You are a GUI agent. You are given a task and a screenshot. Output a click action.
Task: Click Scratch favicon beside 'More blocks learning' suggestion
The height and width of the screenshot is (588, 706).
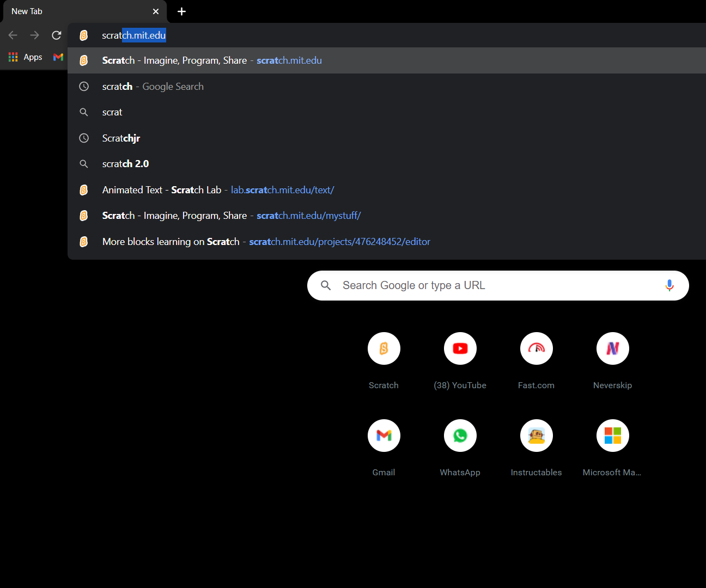84,242
